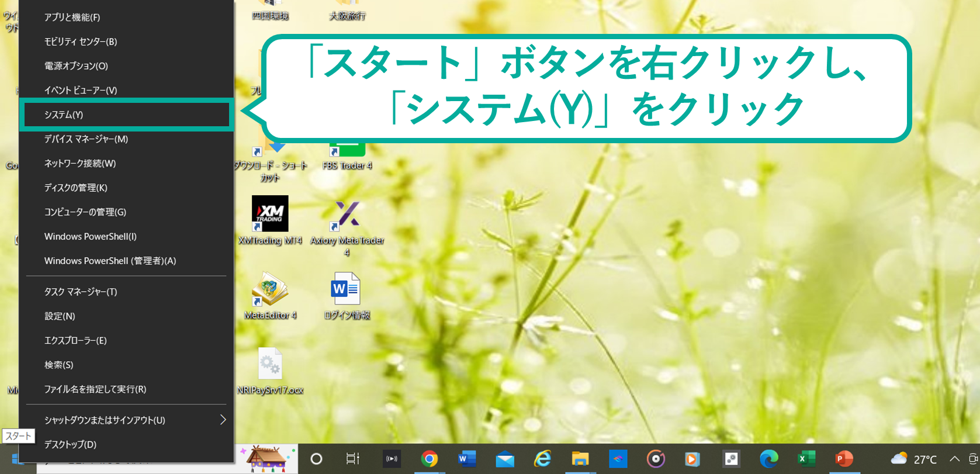Select モビリティ センター(B) menu item
Viewport: 980px width, 474px height.
pyautogui.click(x=126, y=41)
